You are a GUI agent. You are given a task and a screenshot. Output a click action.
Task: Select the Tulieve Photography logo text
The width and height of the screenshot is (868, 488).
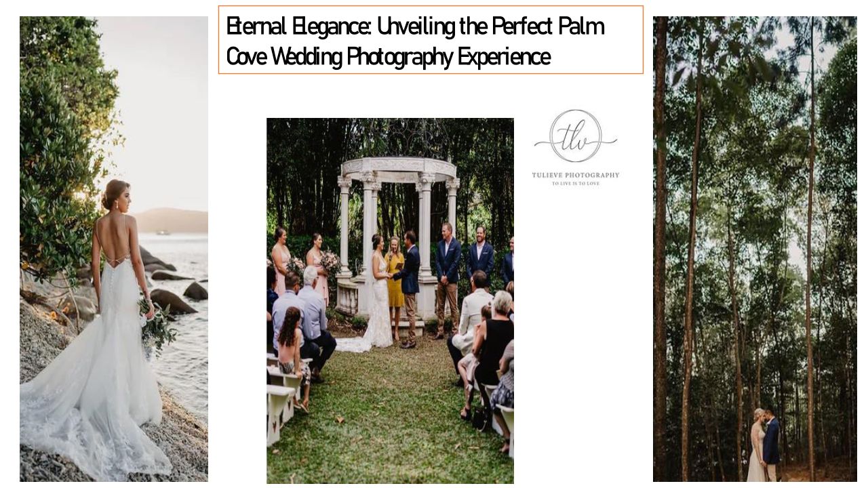coord(576,175)
